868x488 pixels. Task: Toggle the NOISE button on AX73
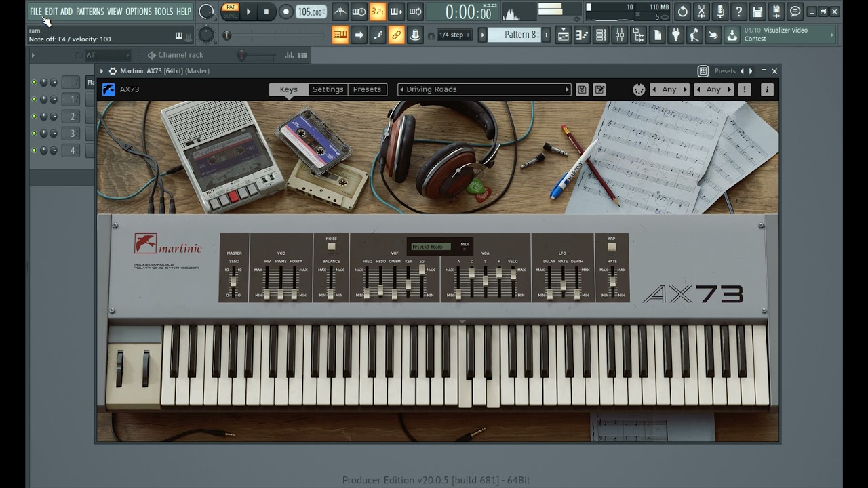[x=331, y=247]
